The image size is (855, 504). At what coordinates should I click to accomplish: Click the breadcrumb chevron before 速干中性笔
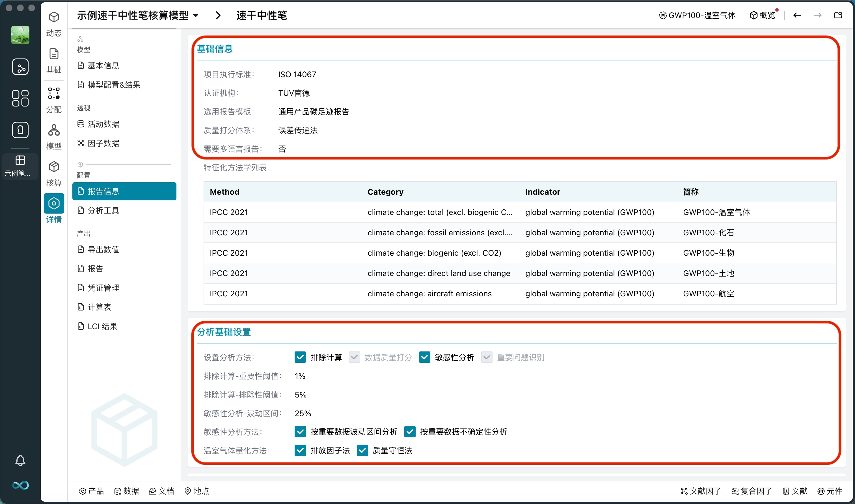click(x=218, y=15)
